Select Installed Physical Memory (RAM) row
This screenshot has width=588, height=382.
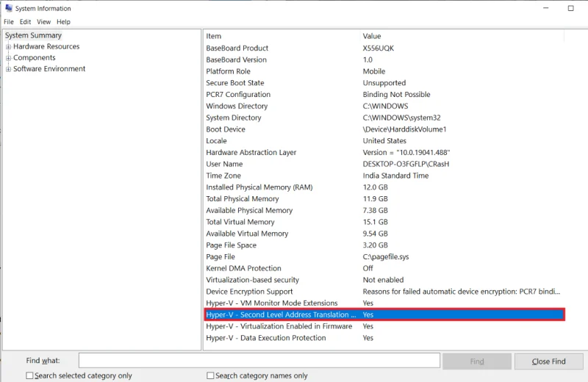[384, 187]
